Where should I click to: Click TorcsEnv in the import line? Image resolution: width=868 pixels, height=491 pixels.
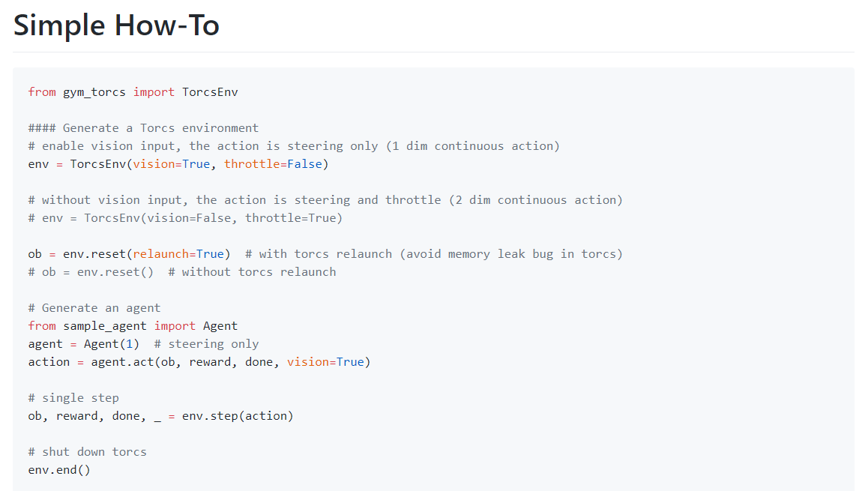[x=210, y=92]
